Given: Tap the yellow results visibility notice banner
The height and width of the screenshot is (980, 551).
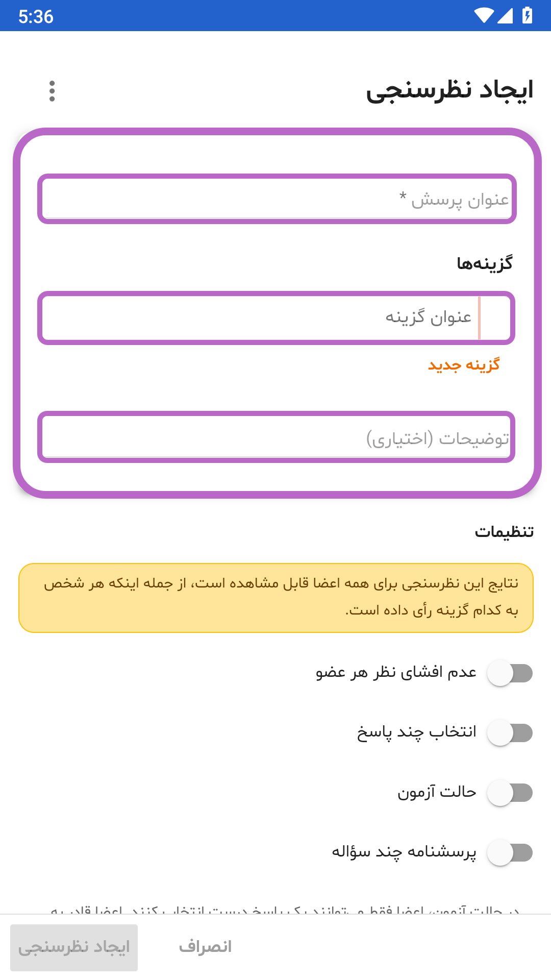Looking at the screenshot, I should (276, 598).
